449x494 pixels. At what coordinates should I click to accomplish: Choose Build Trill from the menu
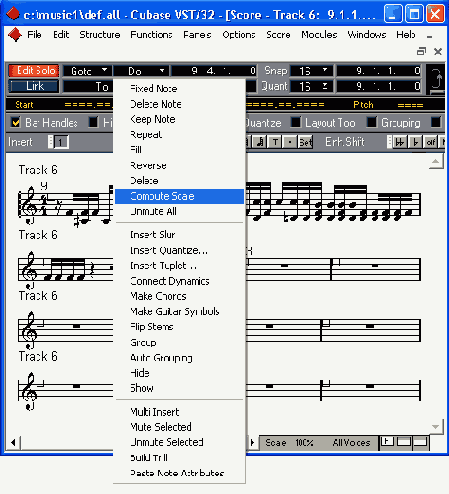pos(179,458)
